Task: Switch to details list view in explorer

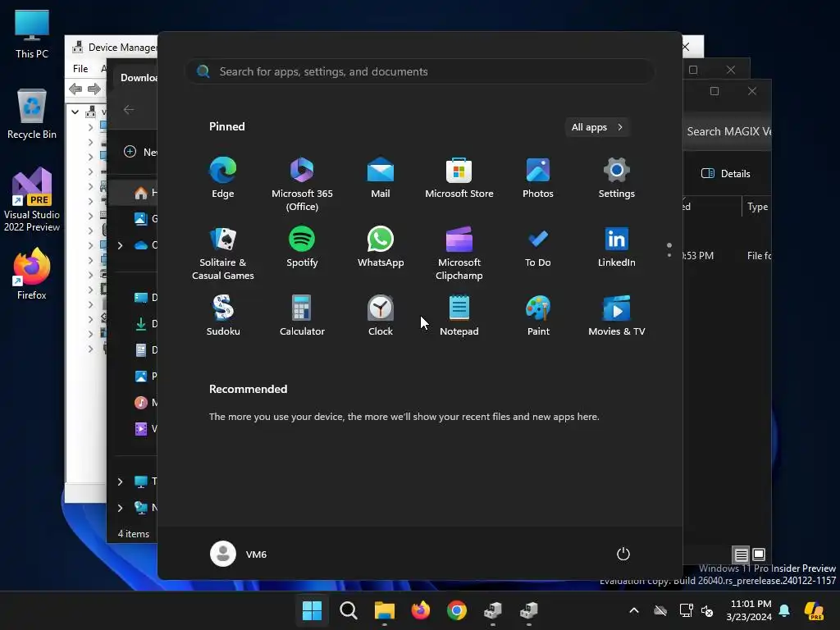Action: pos(741,555)
